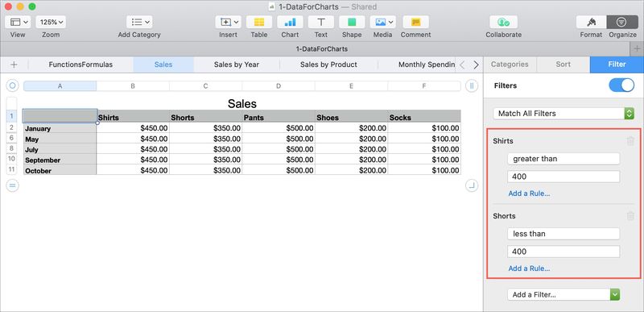Click Add a Rule under Shorts
Screen dimensions: 644x312
pyautogui.click(x=529, y=268)
